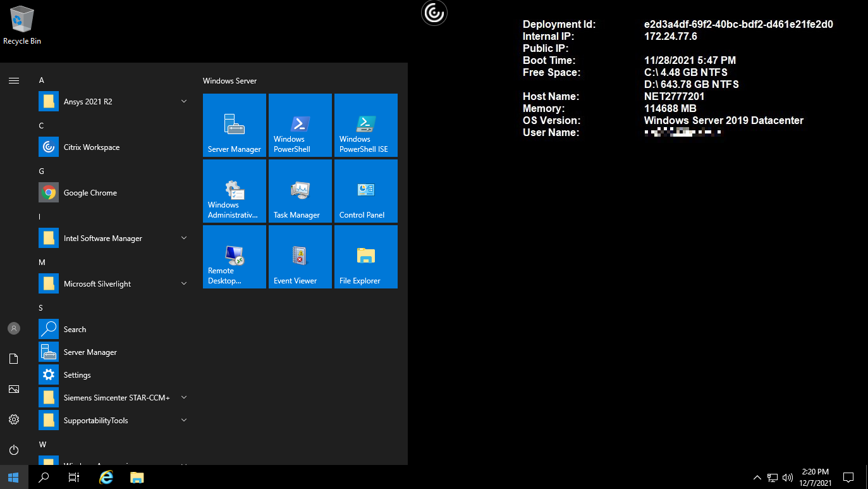Expand the Ansys 2021 R2 folder
Image resolution: width=868 pixels, height=489 pixels.
pyautogui.click(x=114, y=102)
